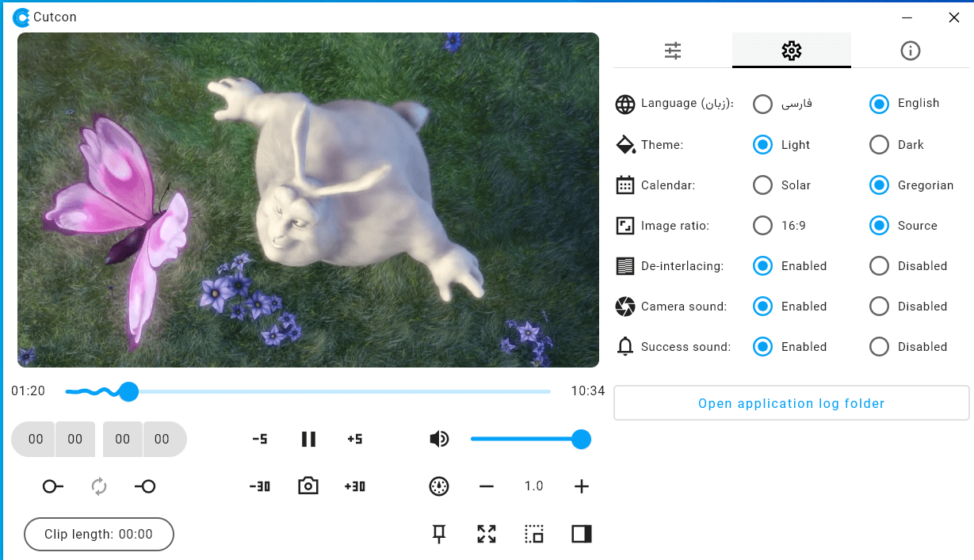Toggle loop between clip markers
Screen dimensions: 974x560
(99, 486)
